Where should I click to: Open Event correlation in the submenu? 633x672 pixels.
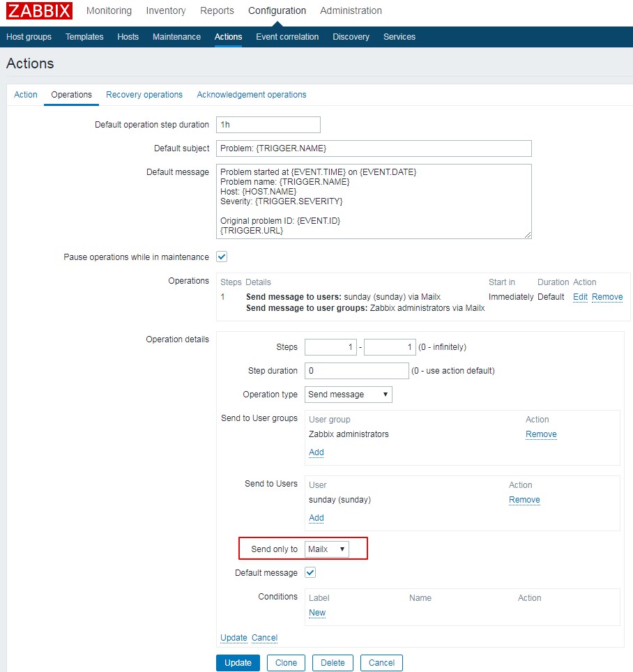click(287, 37)
